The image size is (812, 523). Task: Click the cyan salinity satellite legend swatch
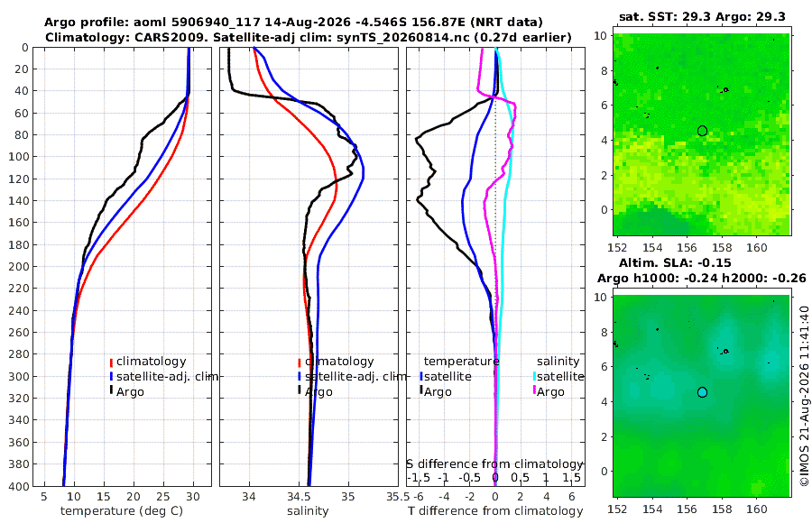534,377
